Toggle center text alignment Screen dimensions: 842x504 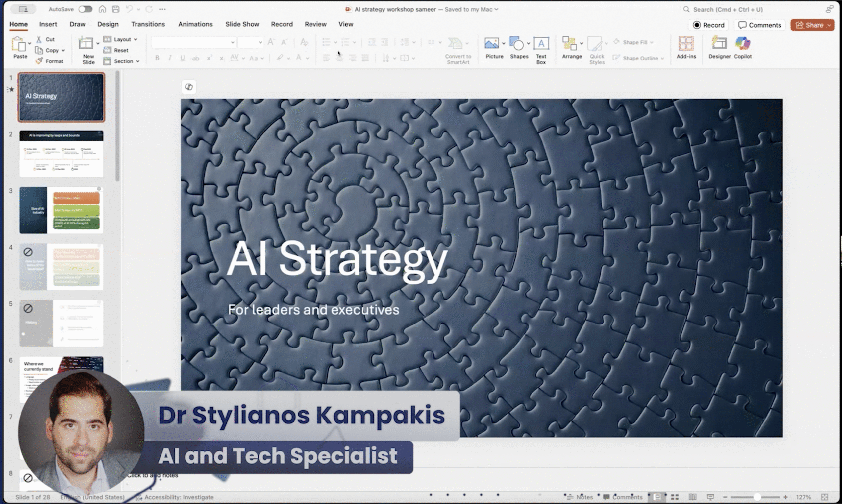339,58
